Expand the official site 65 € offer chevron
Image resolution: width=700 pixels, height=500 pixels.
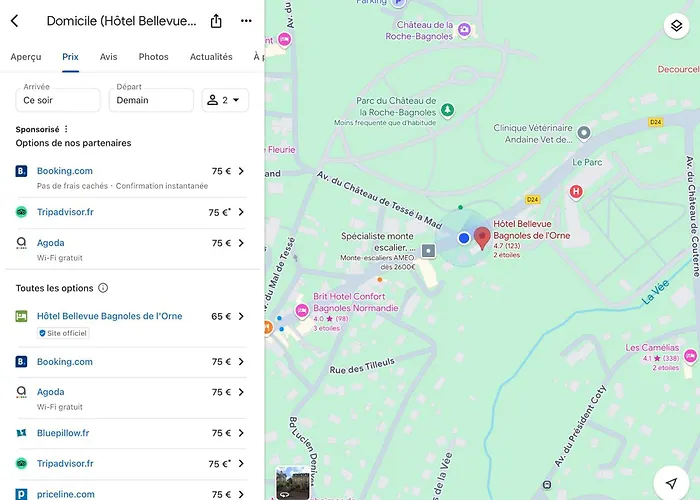pos(241,316)
